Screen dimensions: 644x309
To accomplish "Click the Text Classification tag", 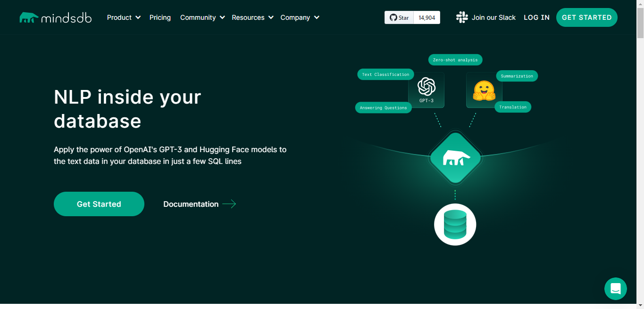I will click(x=385, y=74).
